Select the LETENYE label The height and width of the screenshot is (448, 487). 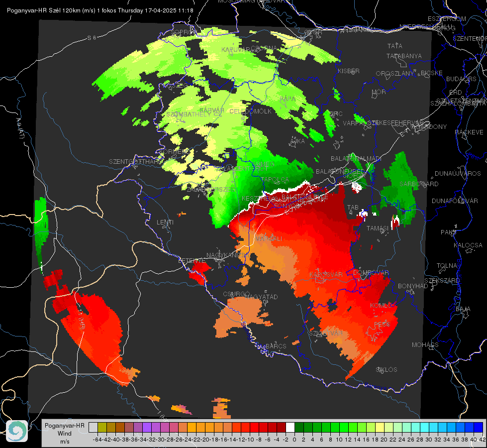click(192, 260)
